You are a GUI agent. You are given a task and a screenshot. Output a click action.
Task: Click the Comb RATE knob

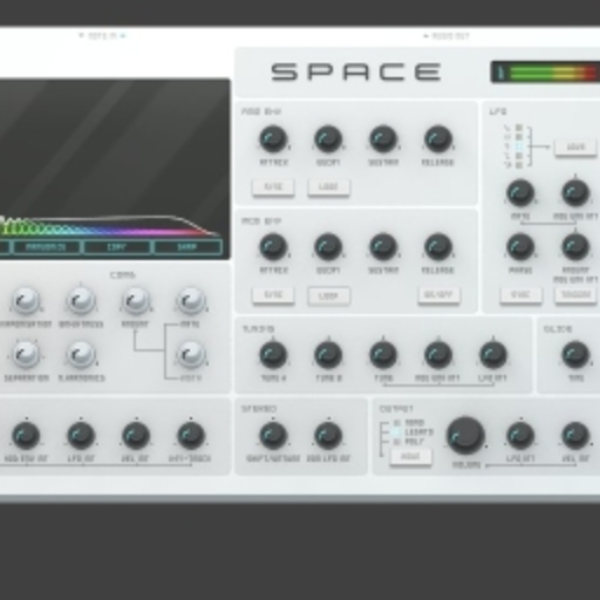[191, 301]
